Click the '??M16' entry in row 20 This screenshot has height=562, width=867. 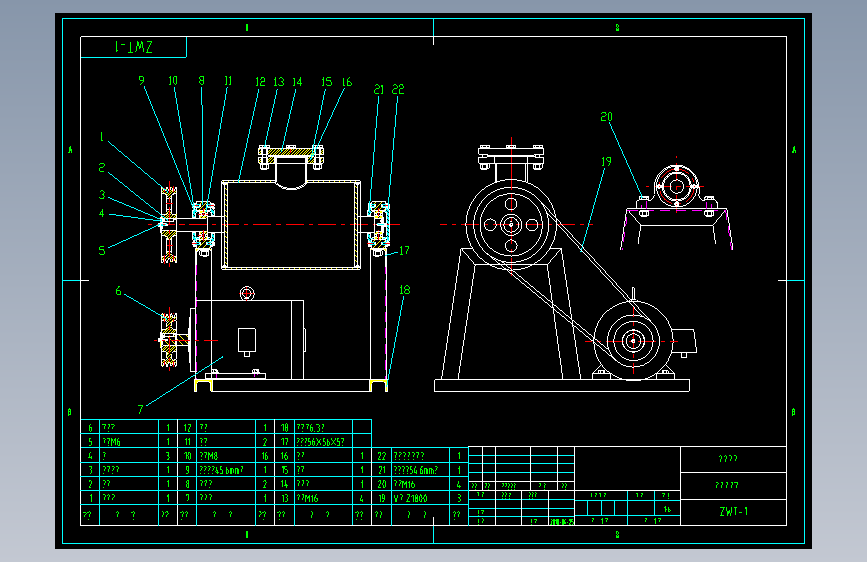[404, 484]
